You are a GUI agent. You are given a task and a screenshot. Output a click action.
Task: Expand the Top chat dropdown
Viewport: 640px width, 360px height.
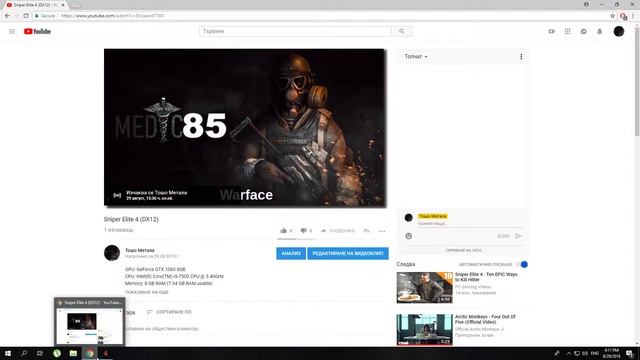(416, 57)
